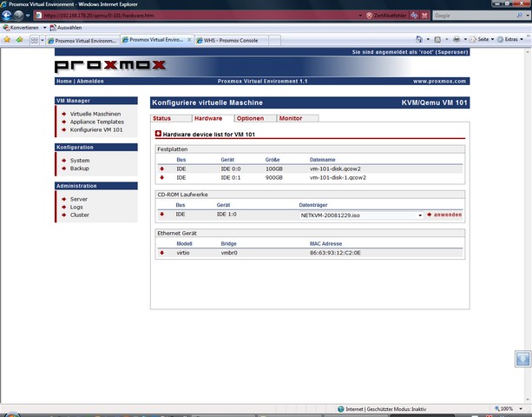
Task: Click the page vertical scrollbar
Action: (x=528, y=226)
